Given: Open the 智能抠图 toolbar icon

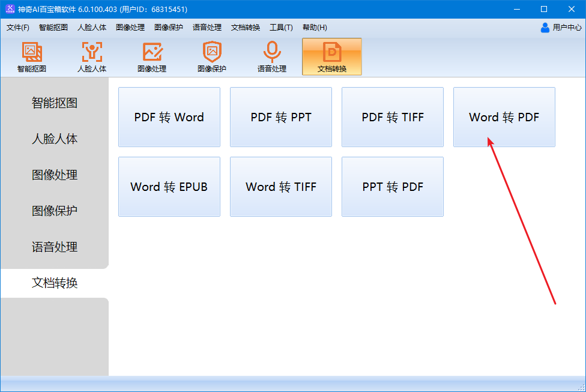Looking at the screenshot, I should pyautogui.click(x=32, y=57).
